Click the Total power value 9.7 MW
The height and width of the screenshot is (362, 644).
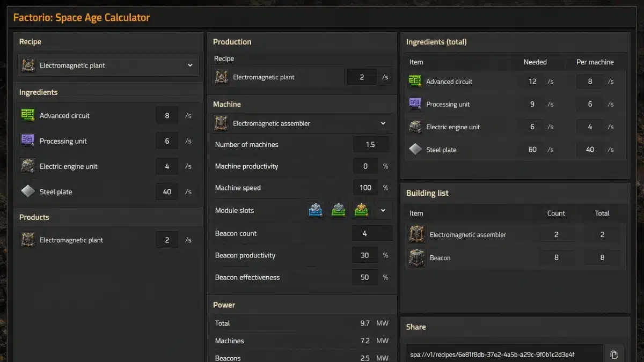pos(375,323)
